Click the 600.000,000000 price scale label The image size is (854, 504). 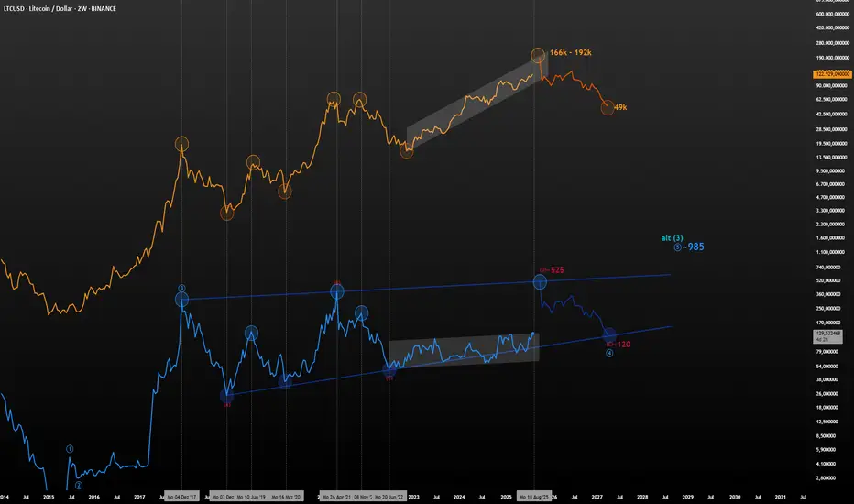point(833,14)
